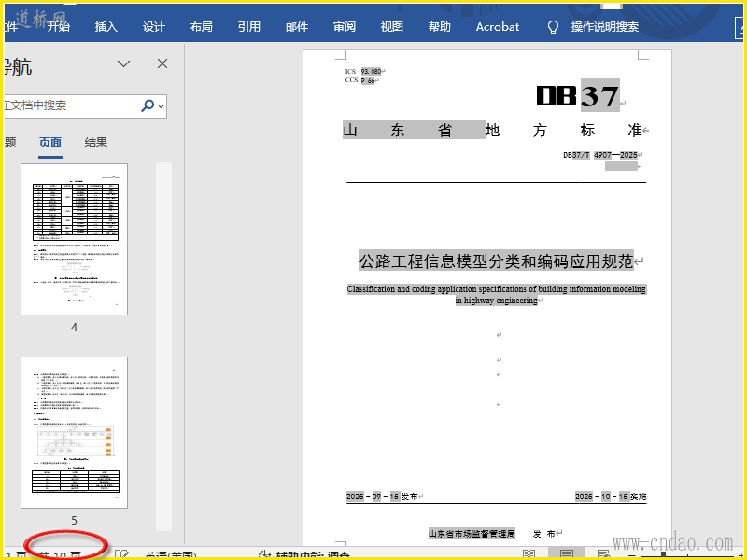Click the lightbulb icon beside 操作说明搜索

553,28
